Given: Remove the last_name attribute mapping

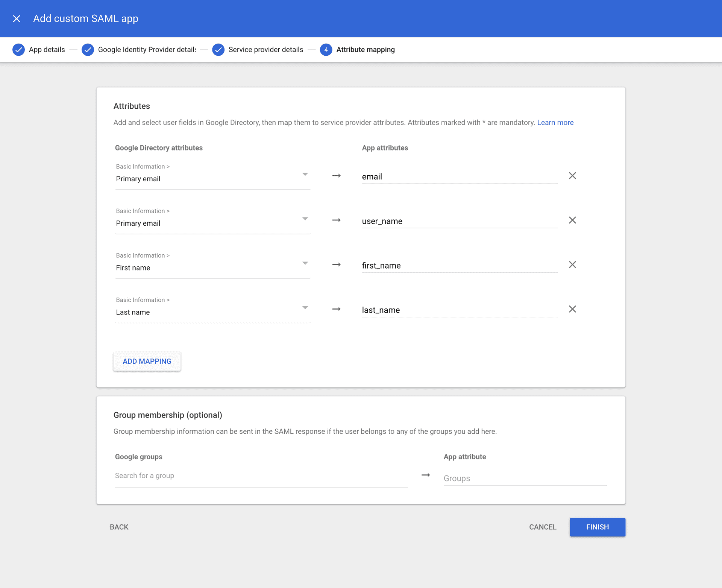Looking at the screenshot, I should [572, 309].
